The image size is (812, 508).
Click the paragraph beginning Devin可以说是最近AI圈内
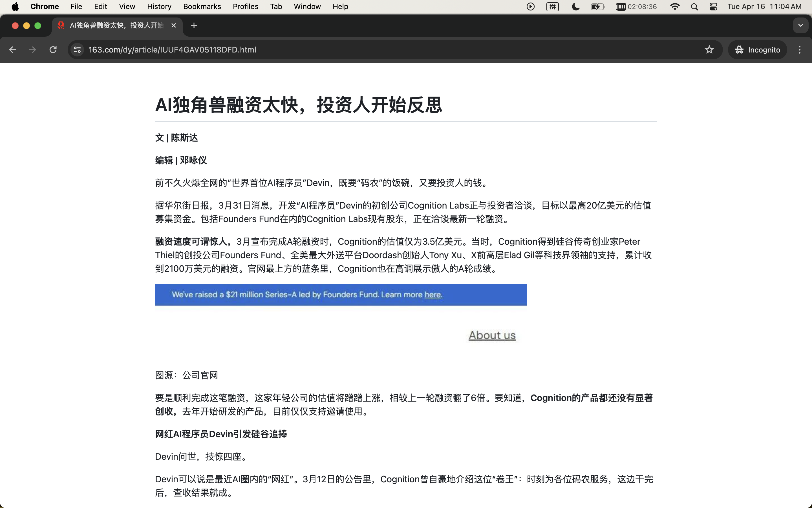point(404,486)
